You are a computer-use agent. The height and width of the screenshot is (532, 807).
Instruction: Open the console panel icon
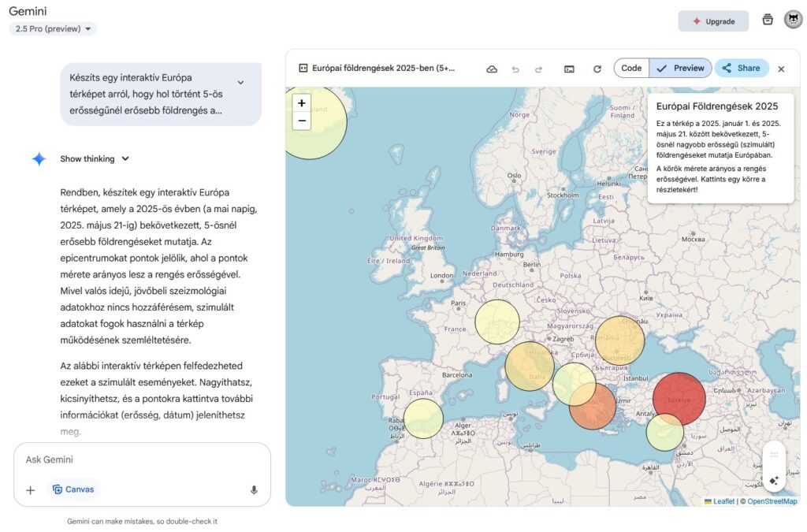[x=569, y=69]
